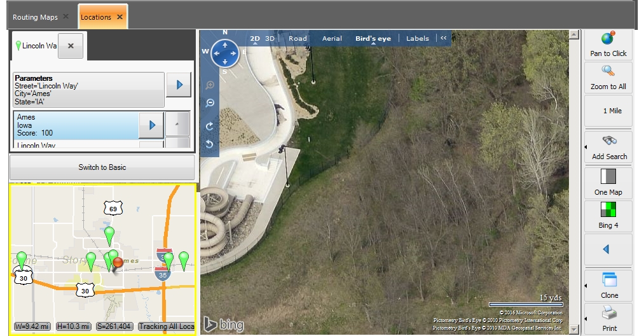Click the Parameters text box
This screenshot has height=336, width=644.
coord(89,90)
